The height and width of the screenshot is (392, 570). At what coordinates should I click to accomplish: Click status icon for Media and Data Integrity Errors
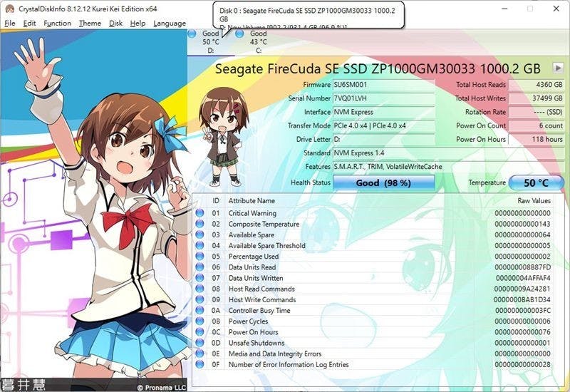point(199,354)
